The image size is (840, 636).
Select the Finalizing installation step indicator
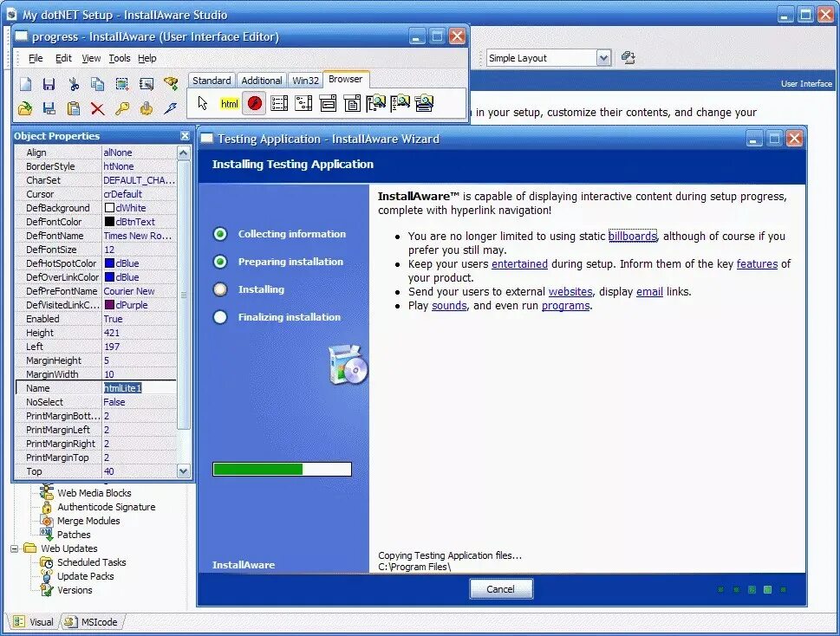[220, 317]
